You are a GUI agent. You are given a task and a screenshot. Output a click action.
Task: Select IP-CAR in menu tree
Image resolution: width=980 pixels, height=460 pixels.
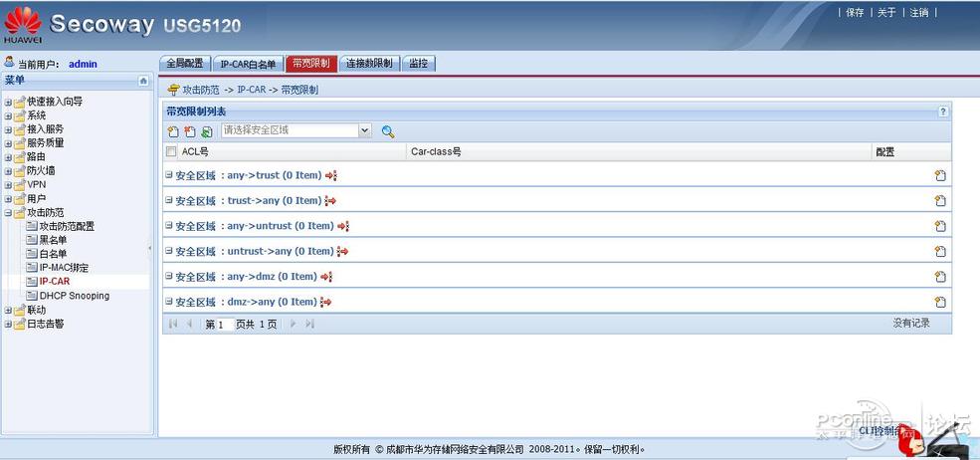click(x=55, y=282)
